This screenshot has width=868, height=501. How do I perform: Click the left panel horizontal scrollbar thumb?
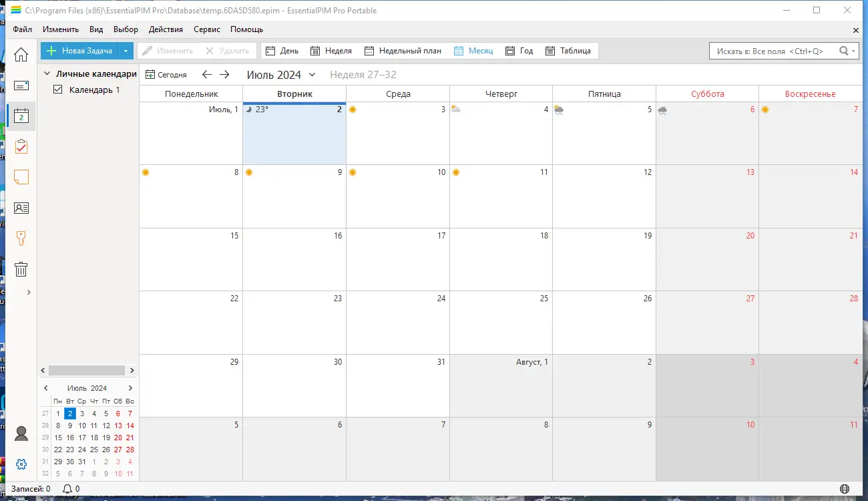(87, 370)
